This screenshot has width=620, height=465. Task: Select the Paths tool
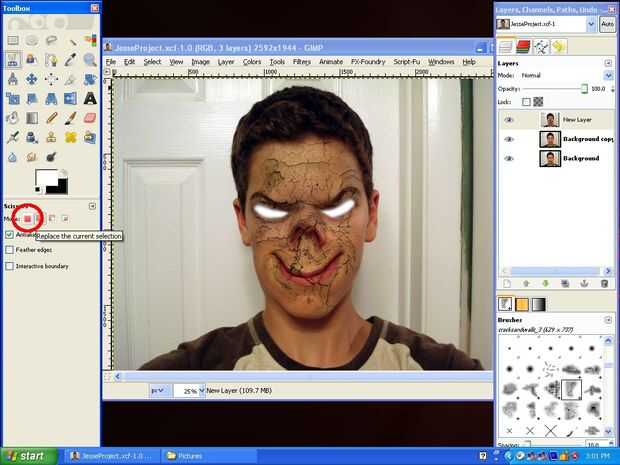point(51,60)
